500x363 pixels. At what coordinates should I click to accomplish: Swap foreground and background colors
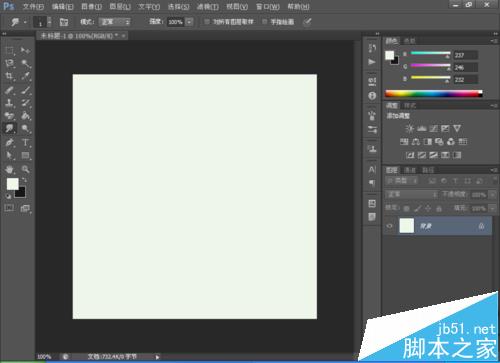pos(24,180)
